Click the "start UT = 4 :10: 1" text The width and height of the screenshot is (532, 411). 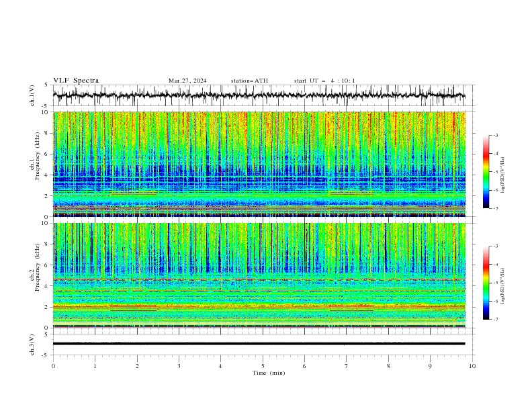click(324, 81)
